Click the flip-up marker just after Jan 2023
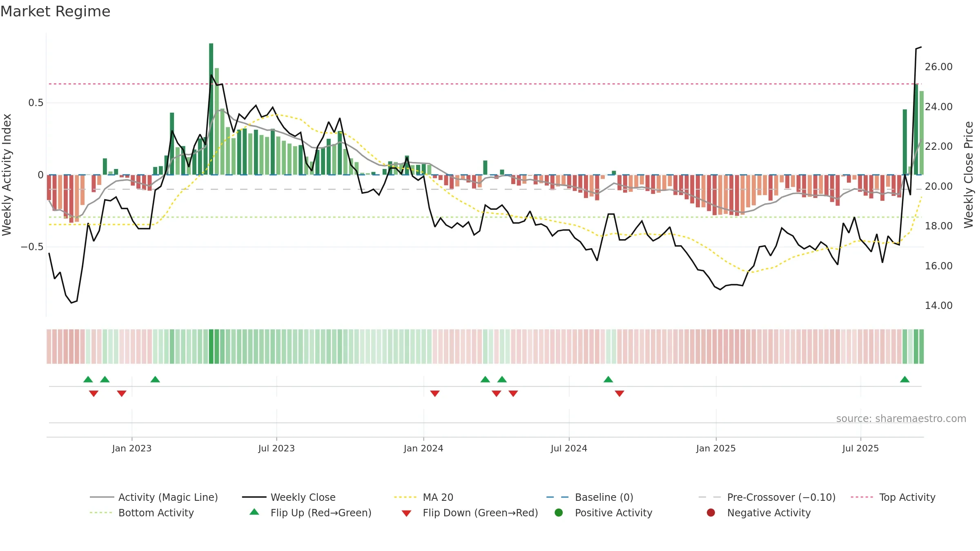This screenshot has height=551, width=980. 155,379
